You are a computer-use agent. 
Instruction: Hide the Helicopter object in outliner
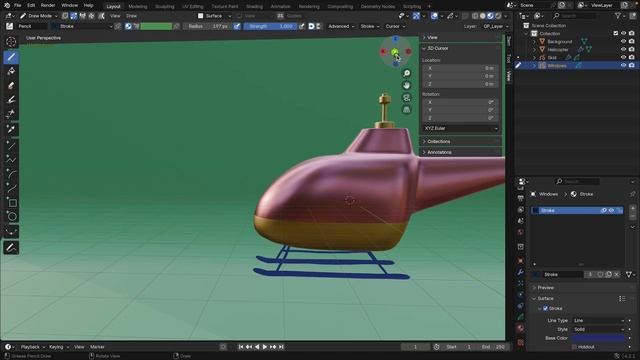(623, 49)
